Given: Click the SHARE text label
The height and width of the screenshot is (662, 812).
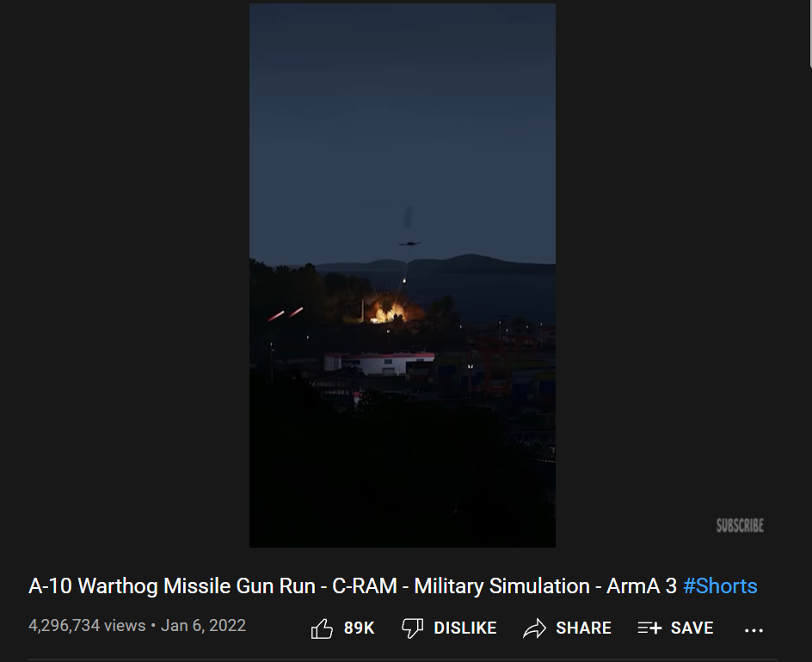Looking at the screenshot, I should tap(583, 628).
